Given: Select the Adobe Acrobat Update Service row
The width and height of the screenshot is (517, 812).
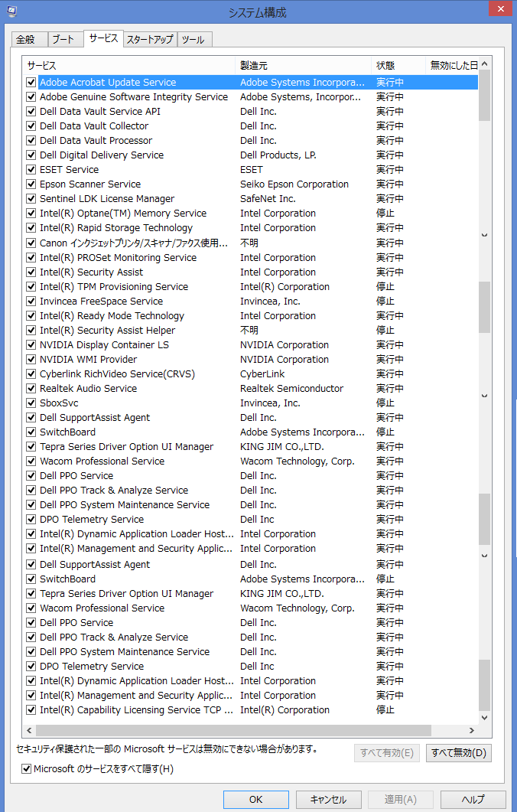Looking at the screenshot, I should click(251, 83).
